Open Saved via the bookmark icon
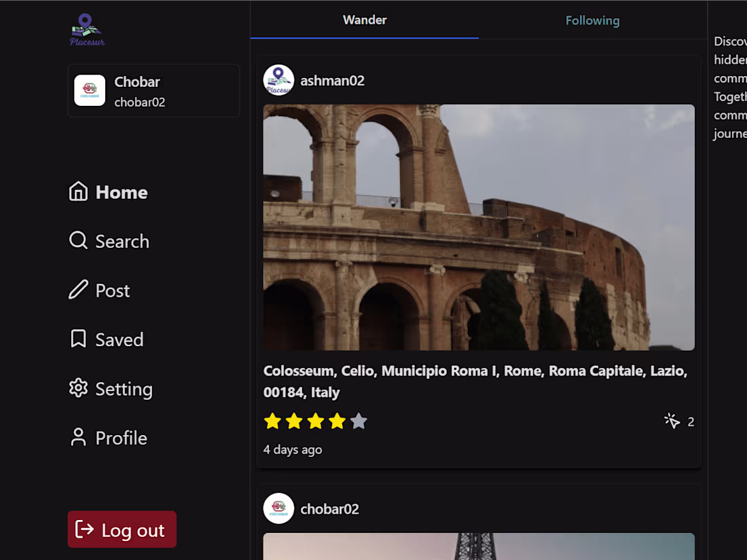Viewport: 747px width, 560px height. (77, 339)
